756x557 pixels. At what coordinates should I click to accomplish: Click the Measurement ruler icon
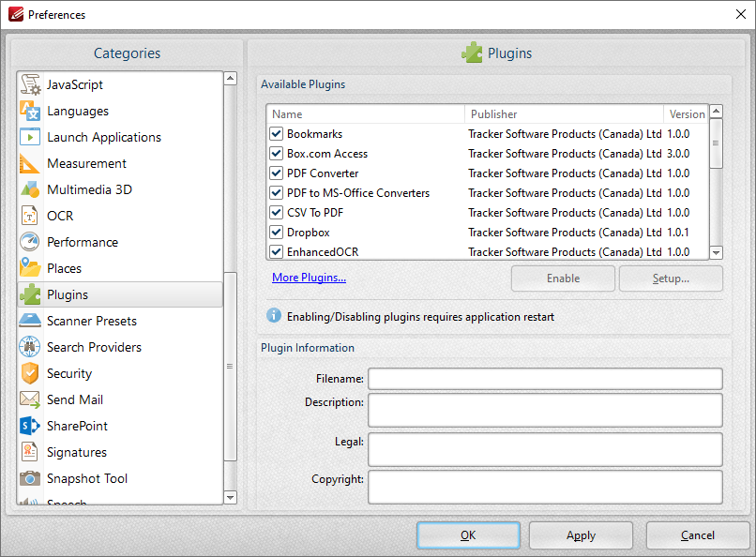(29, 163)
